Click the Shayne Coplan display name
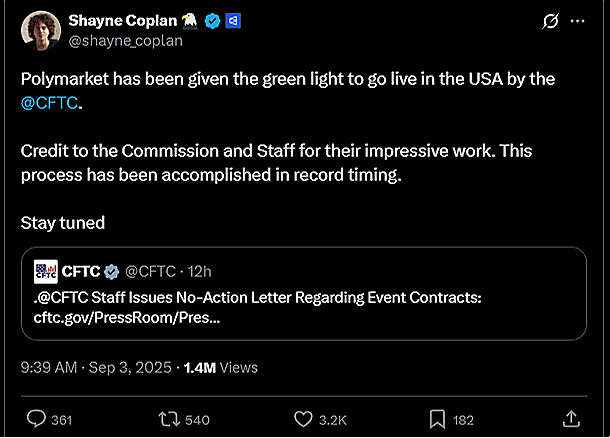The image size is (610, 438). (123, 21)
